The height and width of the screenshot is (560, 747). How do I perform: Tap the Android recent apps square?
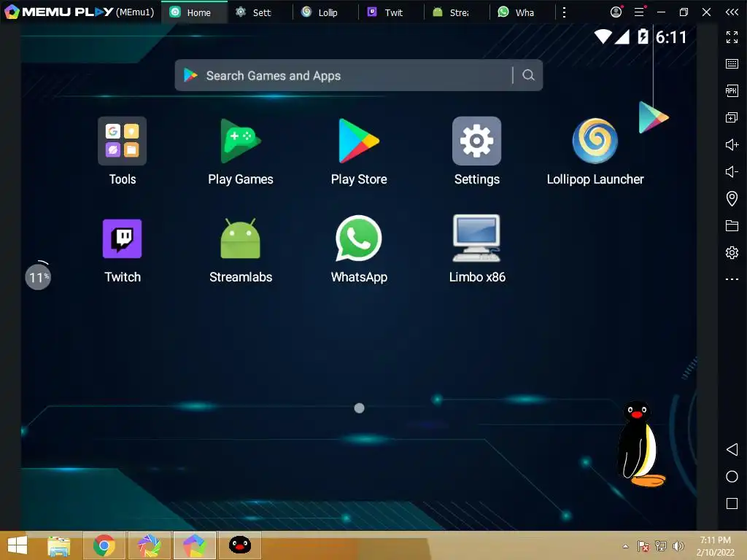click(732, 503)
